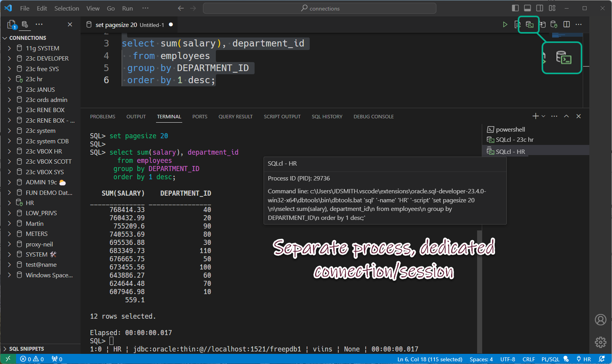Switch to the PROBLEMS panel tab

tap(102, 116)
